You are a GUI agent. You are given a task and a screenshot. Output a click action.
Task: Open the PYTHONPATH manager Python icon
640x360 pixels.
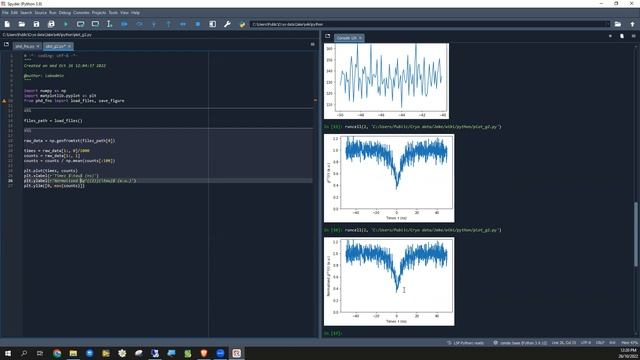242,24
